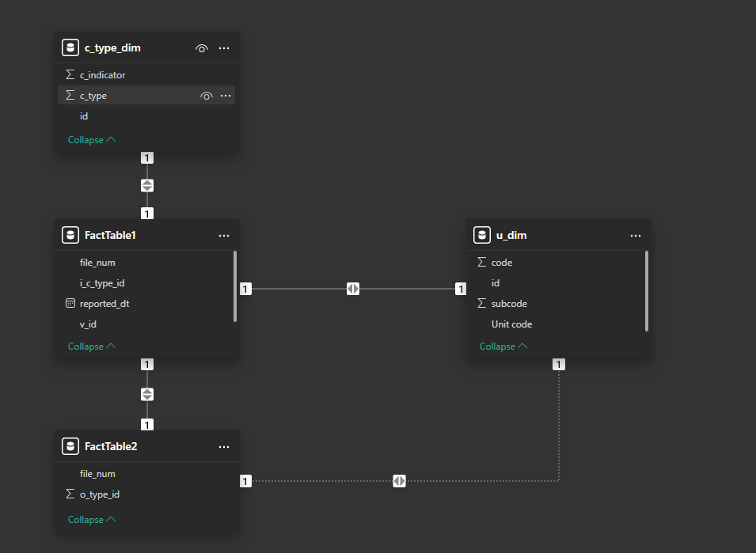Click cardinality 1 marker right of FactTable2
The image size is (756, 553).
[245, 481]
